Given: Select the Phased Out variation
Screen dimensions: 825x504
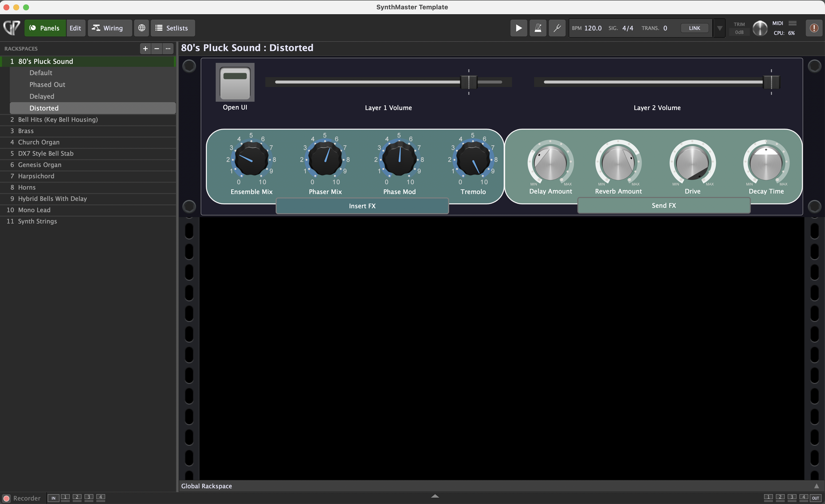Looking at the screenshot, I should pyautogui.click(x=93, y=84).
